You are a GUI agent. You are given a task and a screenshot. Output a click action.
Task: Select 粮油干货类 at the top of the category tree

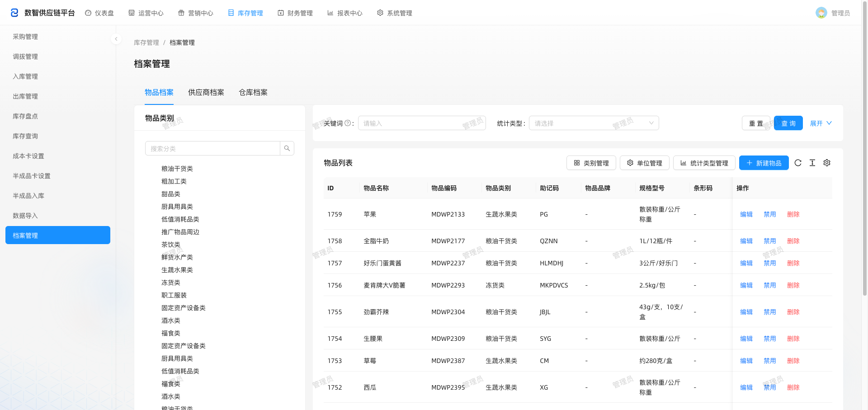[x=177, y=169]
